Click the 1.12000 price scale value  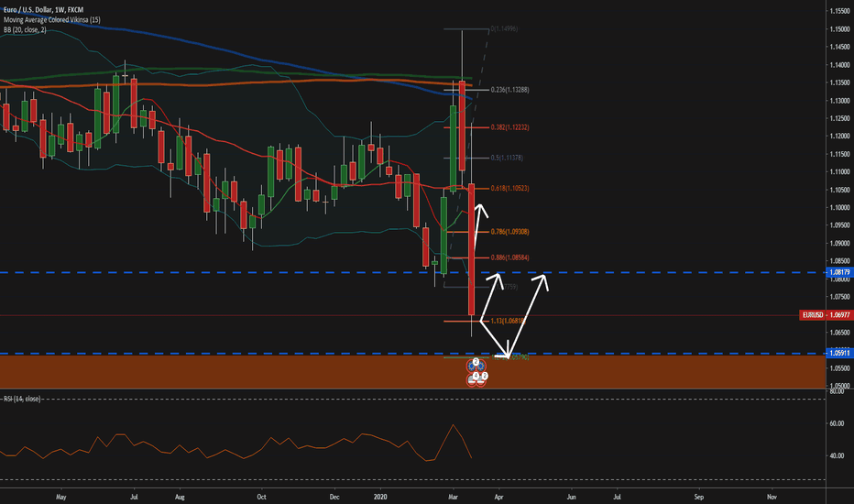(839, 137)
